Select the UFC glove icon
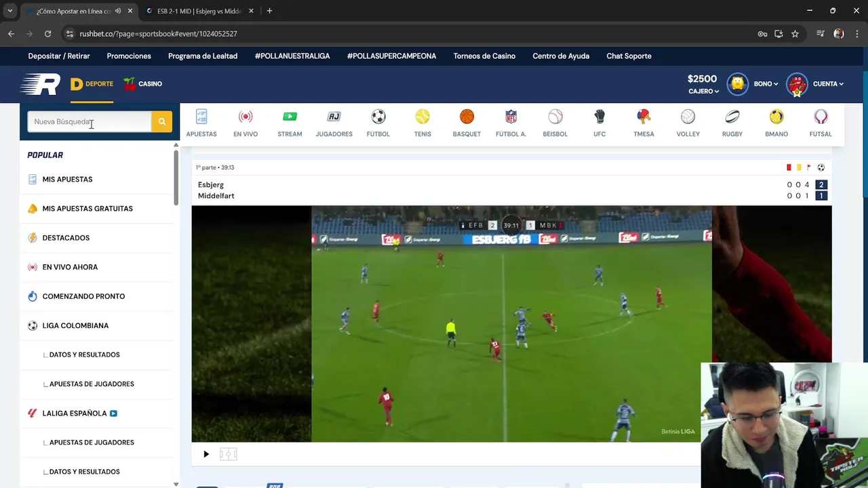Image resolution: width=868 pixels, height=488 pixels. click(x=599, y=117)
